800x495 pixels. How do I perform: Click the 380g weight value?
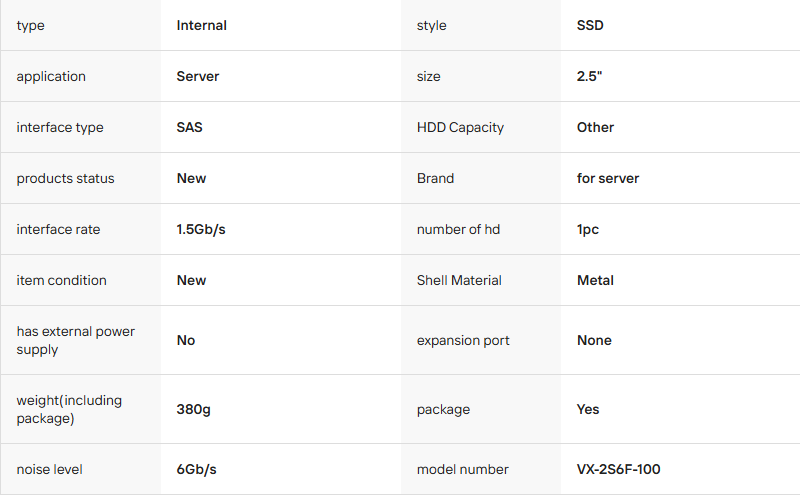(x=193, y=409)
